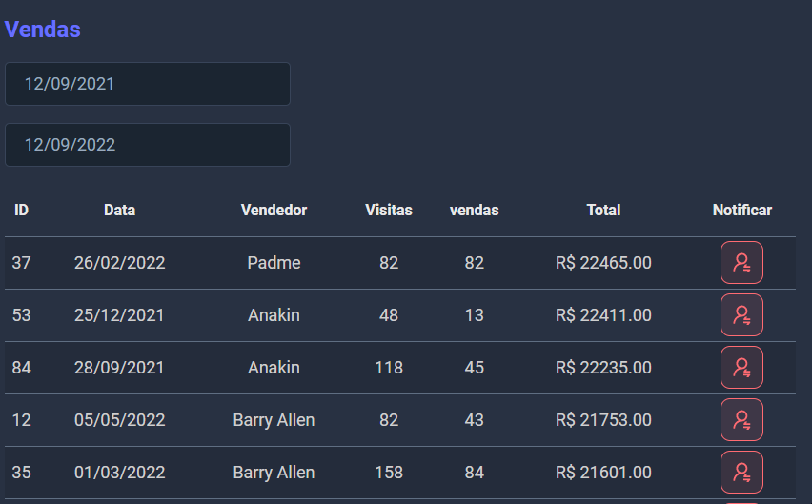Click notify icon for Barry Allen sale 12
Image resolution: width=812 pixels, height=504 pixels.
click(741, 419)
